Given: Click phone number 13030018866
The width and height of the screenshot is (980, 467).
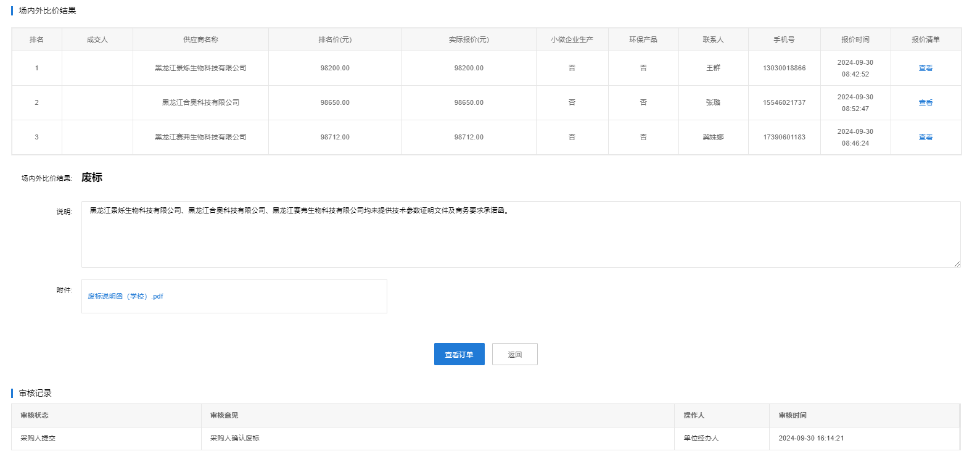Looking at the screenshot, I should pos(784,68).
